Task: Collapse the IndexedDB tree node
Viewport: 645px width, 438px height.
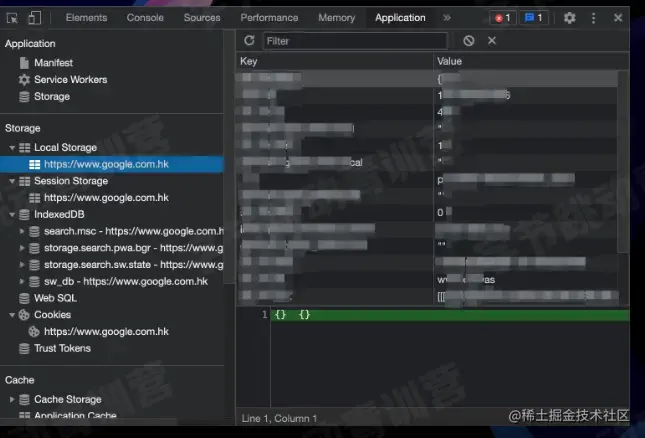Action: coord(12,215)
